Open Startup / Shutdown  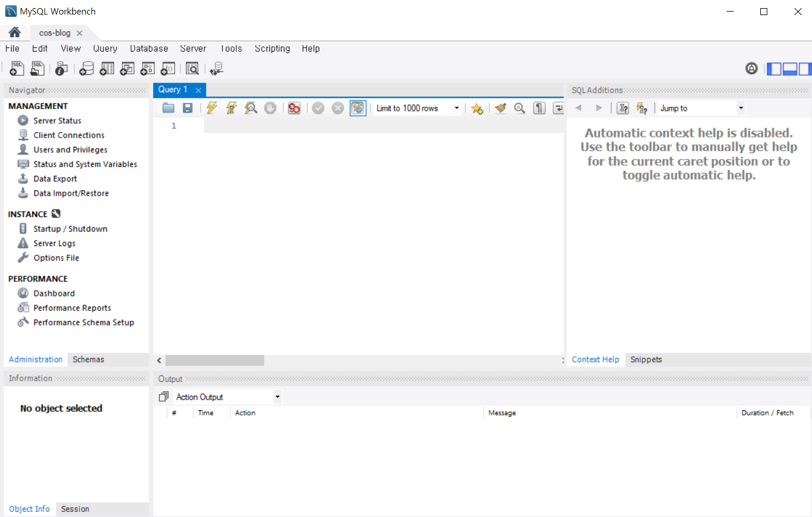click(x=70, y=229)
